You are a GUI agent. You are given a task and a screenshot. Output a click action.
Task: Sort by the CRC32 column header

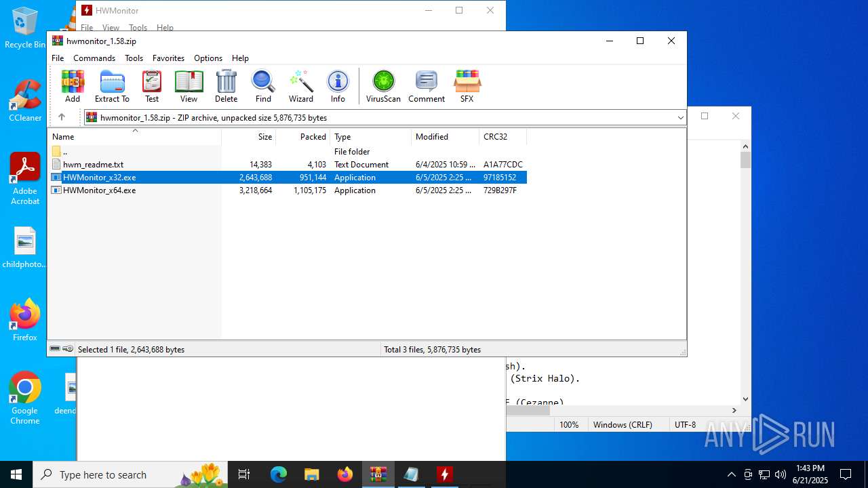coord(503,137)
